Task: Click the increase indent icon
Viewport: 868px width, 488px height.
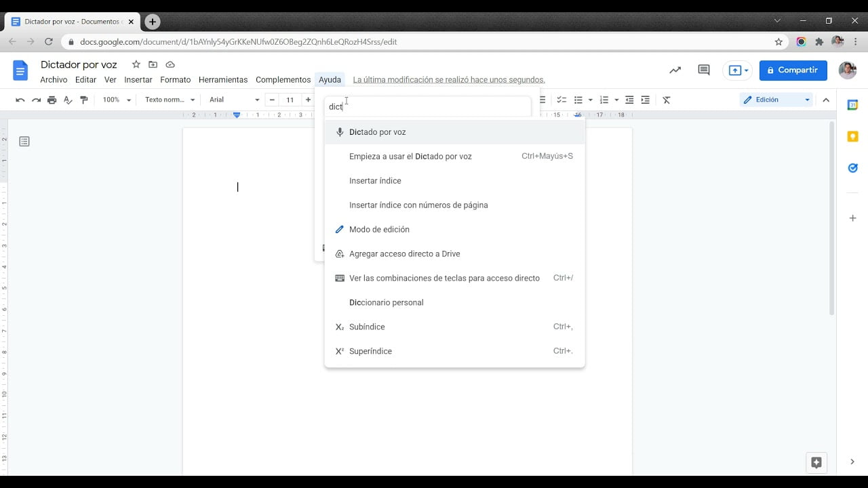Action: pyautogui.click(x=645, y=100)
